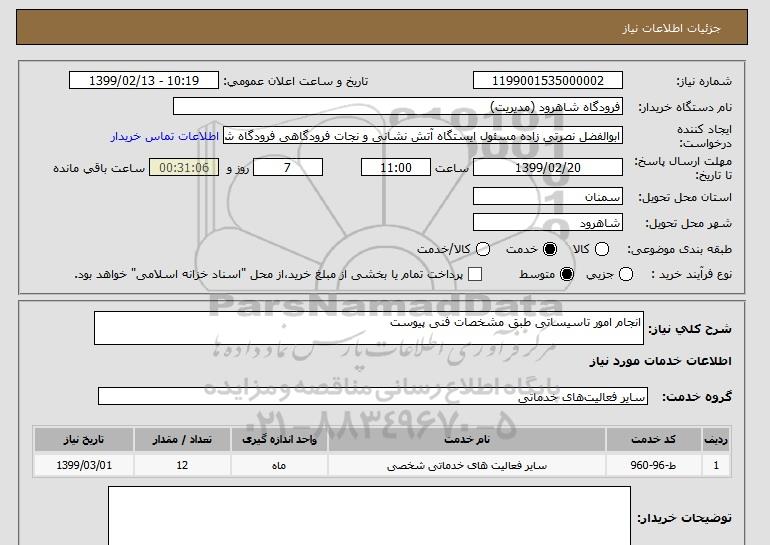770x545 pixels.
Task: Click the buyer notes text area
Action: click(x=369, y=516)
